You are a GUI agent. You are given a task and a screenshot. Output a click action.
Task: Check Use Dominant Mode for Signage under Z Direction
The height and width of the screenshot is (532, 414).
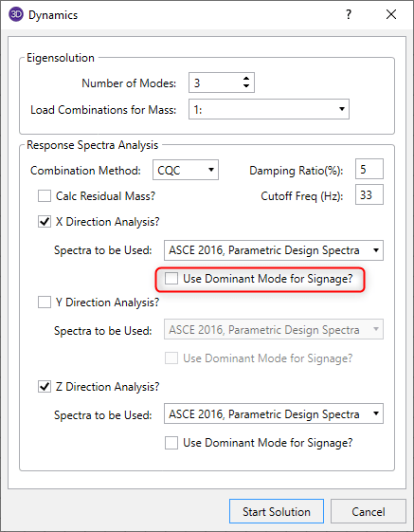click(171, 443)
